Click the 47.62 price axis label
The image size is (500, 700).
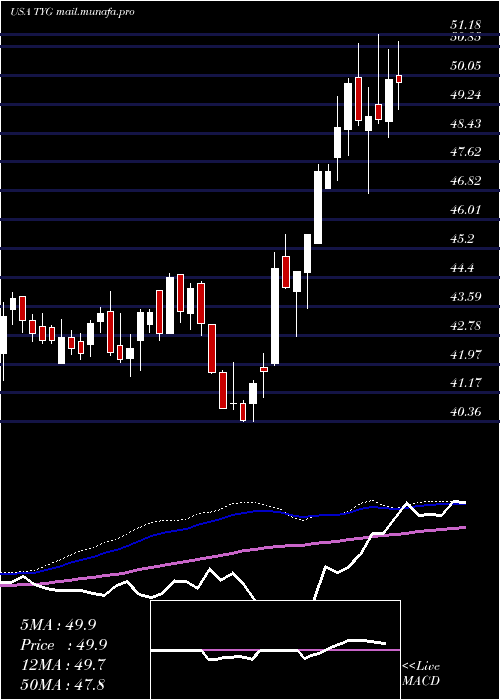[x=465, y=152]
